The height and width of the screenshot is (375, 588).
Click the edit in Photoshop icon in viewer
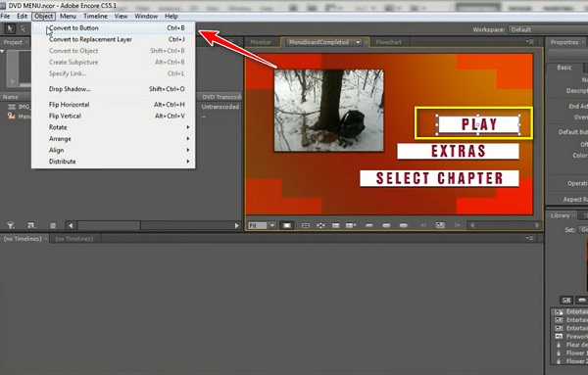click(x=440, y=225)
